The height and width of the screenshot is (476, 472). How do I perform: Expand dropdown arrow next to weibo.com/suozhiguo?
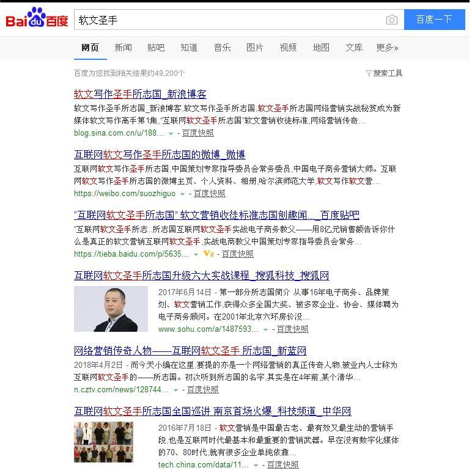pos(183,194)
